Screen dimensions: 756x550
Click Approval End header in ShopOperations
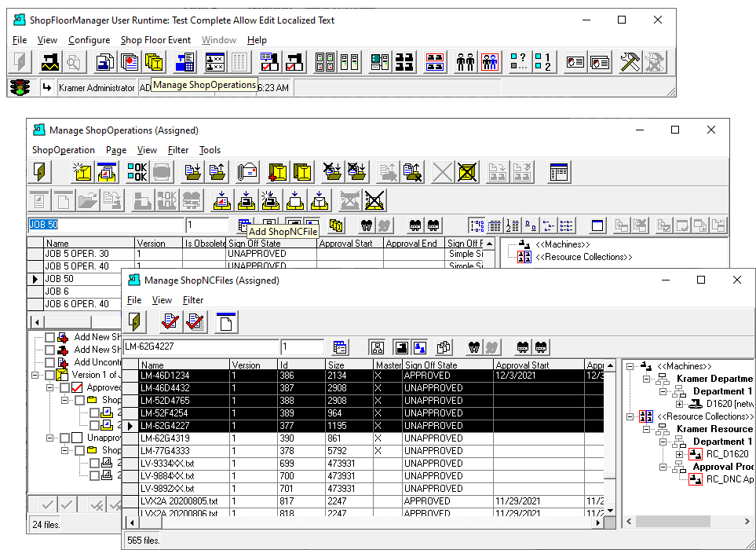click(414, 243)
